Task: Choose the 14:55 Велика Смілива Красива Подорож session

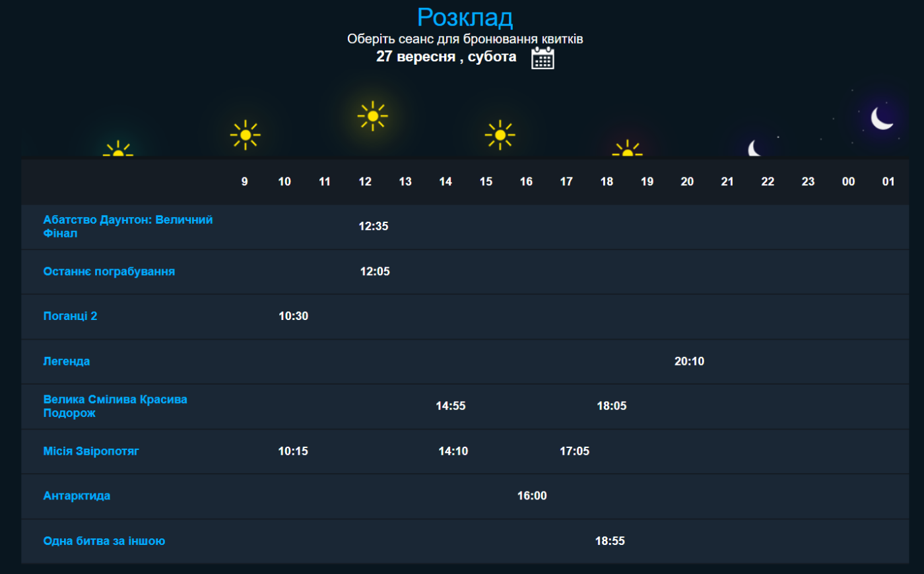Action: pos(451,406)
